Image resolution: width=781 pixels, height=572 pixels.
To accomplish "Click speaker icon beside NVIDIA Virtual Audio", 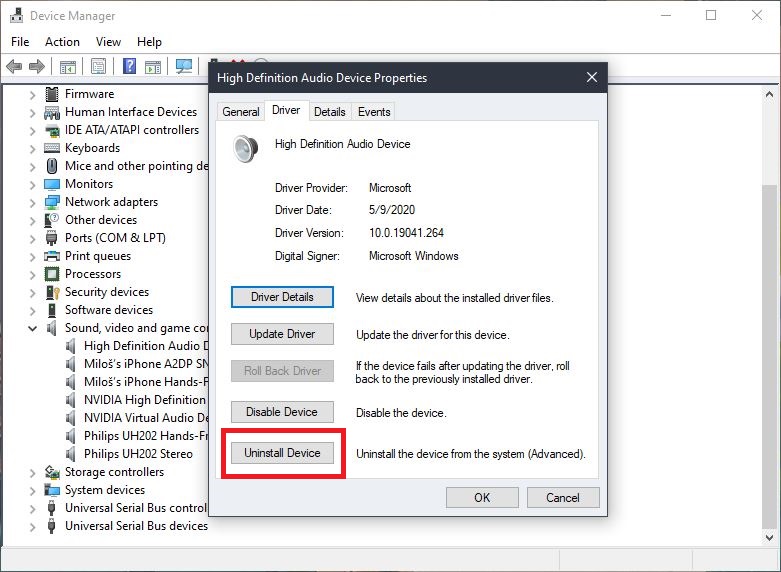I will tap(71, 418).
